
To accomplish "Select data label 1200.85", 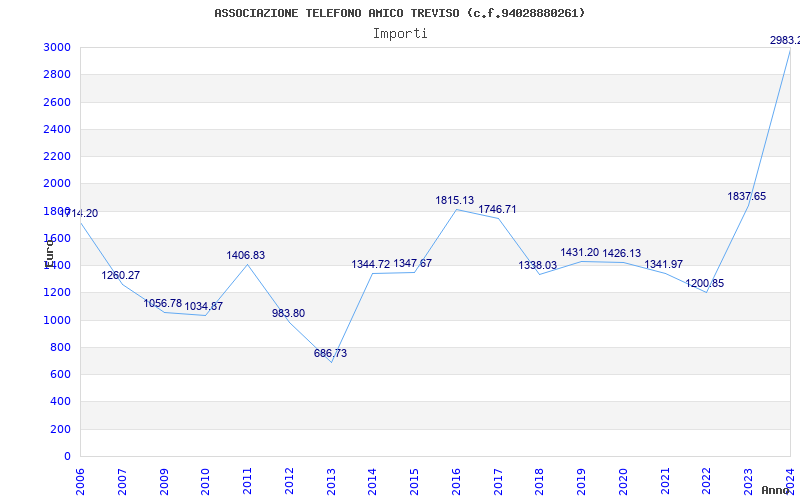I will coord(705,284).
